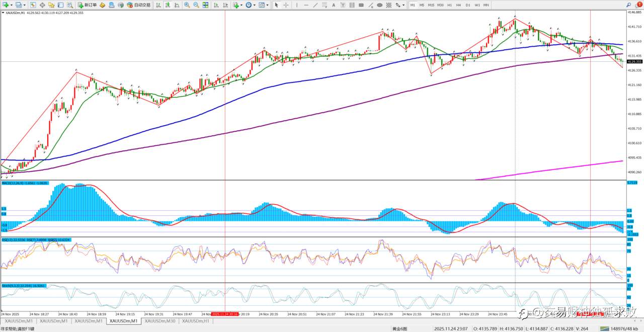Expand the Profiles dropdown arrow
Viewport: 644px width, 332px height.
click(24, 5)
